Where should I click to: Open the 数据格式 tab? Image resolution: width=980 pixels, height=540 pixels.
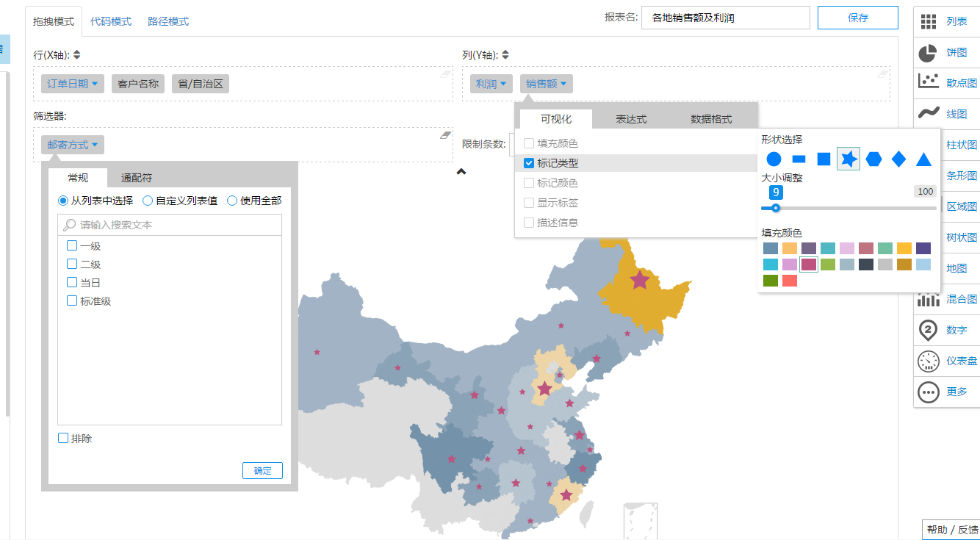coord(710,119)
